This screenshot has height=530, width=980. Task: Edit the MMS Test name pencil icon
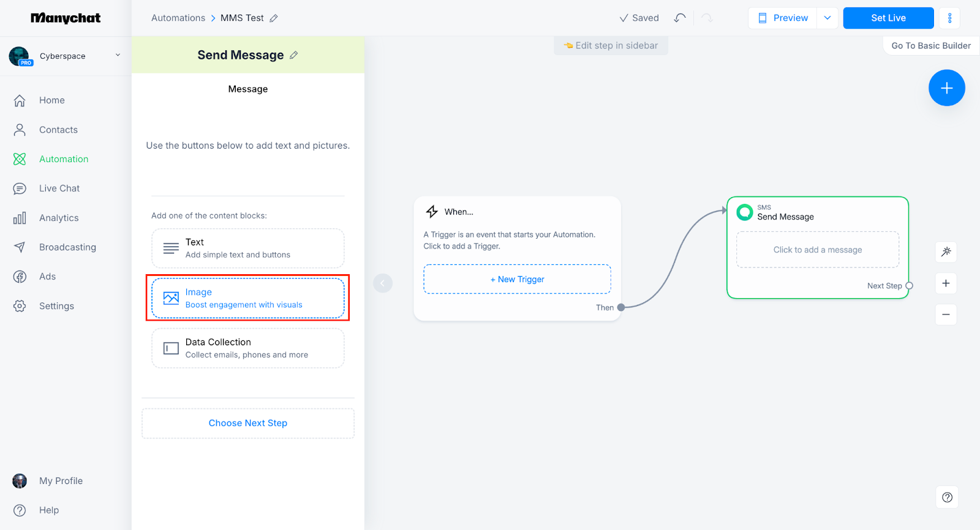click(274, 18)
